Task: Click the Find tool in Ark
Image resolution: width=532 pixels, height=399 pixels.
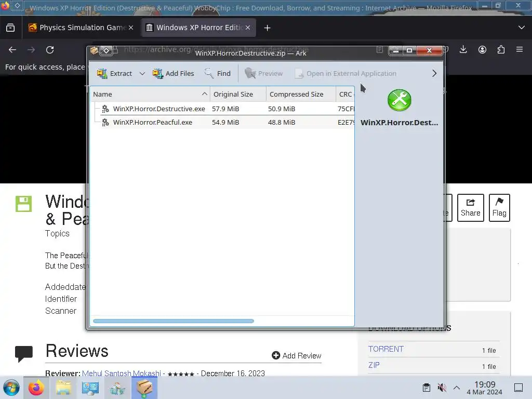Action: coord(218,73)
